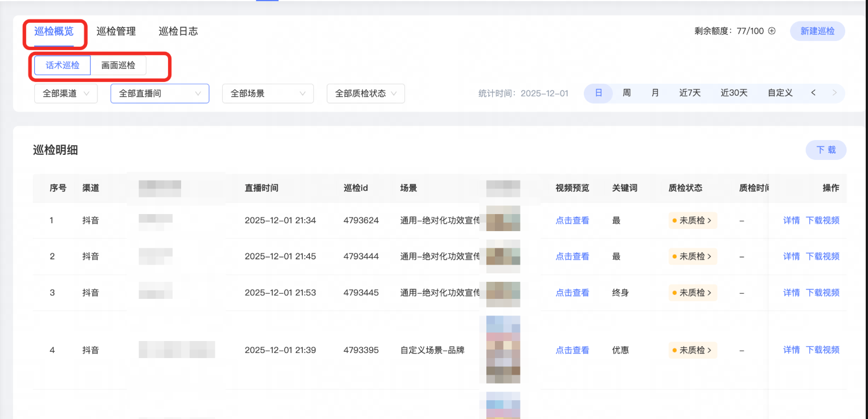Click 点击查看 for 巡检id 4793624
Viewport: 868px width, 419px height.
[572, 220]
